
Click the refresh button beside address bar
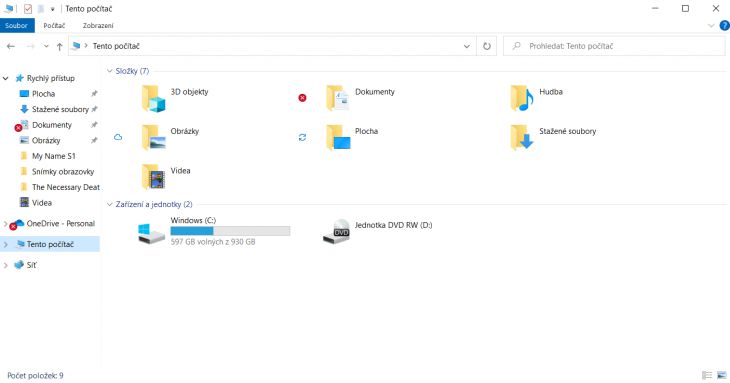pos(487,46)
